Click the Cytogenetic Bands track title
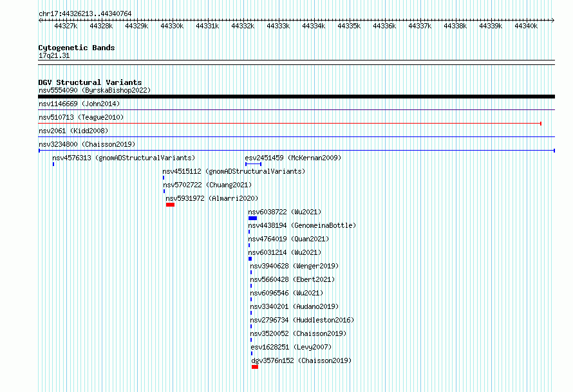This screenshot has width=573, height=392. [x=77, y=48]
